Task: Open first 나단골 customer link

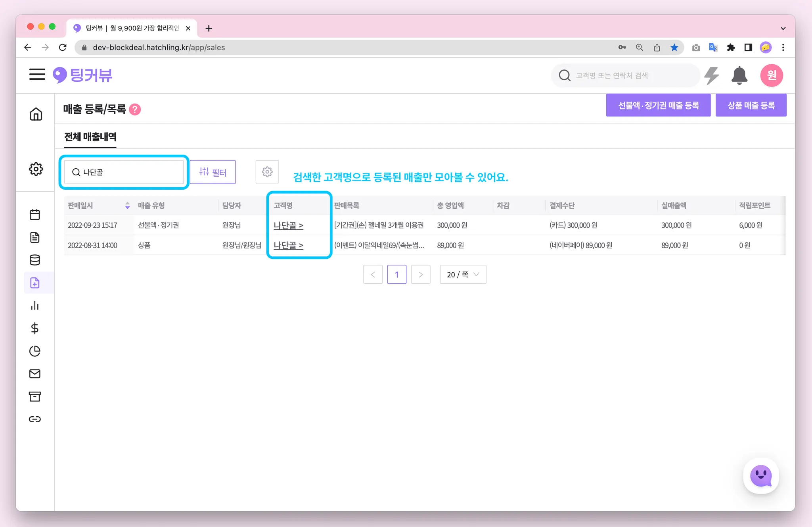Action: click(288, 225)
